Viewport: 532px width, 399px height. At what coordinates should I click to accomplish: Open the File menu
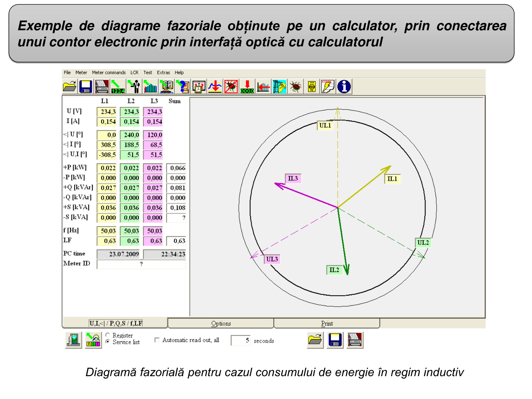(x=67, y=73)
